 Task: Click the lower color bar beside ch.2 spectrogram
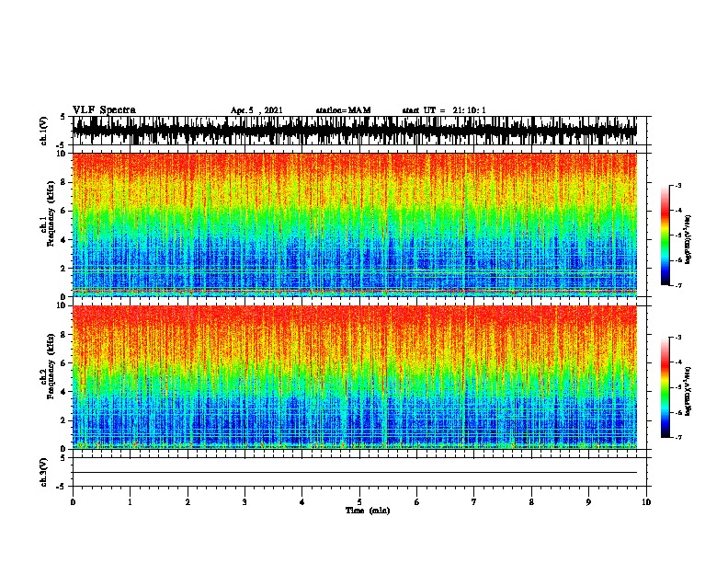[665, 387]
